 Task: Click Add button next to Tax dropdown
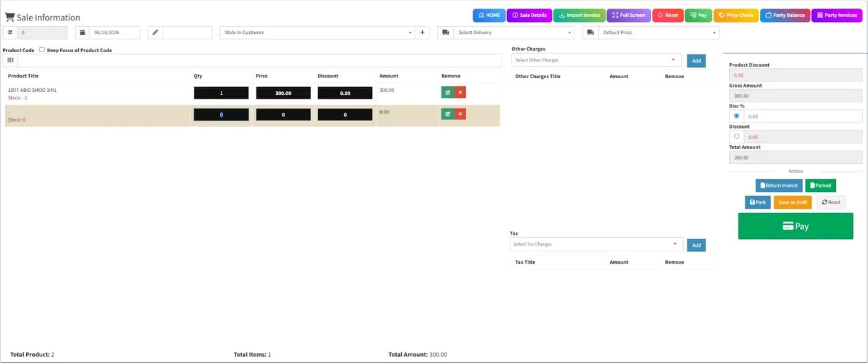pyautogui.click(x=696, y=245)
